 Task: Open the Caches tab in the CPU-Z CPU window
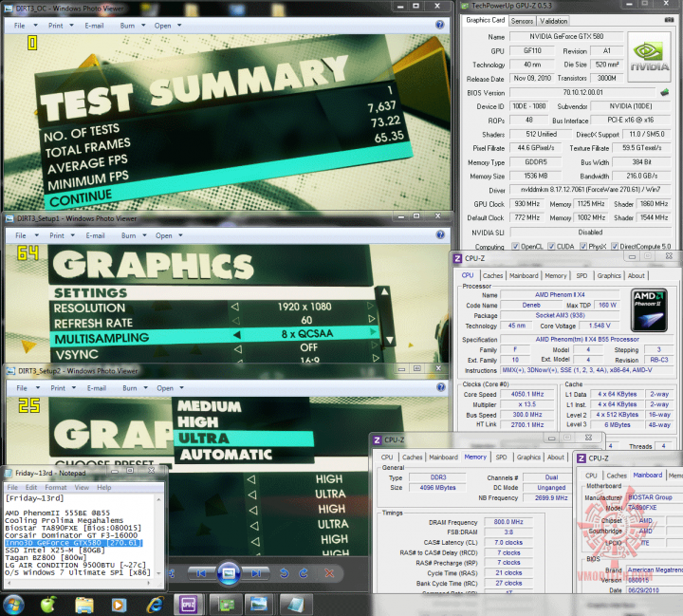click(492, 275)
